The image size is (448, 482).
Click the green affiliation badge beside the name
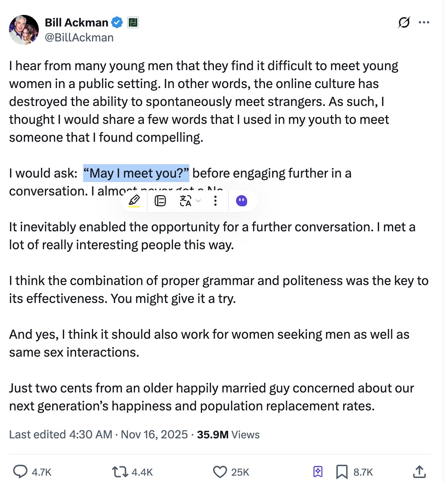click(x=133, y=23)
